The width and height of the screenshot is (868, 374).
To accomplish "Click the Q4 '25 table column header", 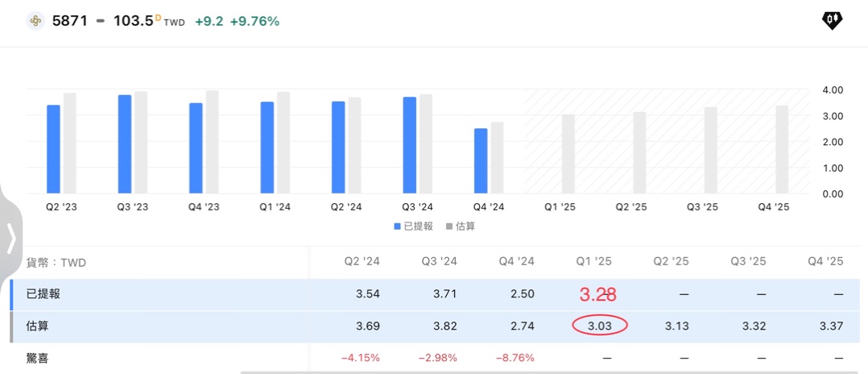I will click(825, 261).
